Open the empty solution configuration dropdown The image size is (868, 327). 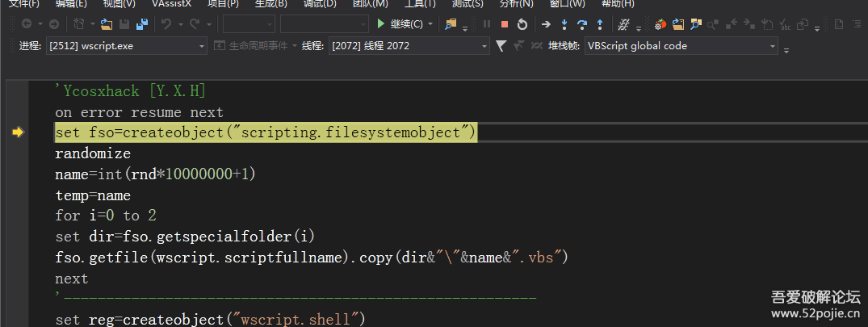pyautogui.click(x=249, y=23)
